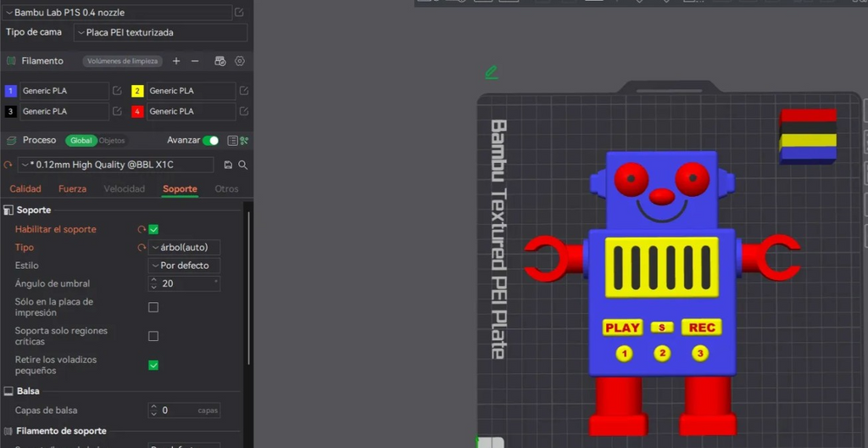Image resolution: width=868 pixels, height=448 pixels.
Task: Switch to the Calidad tab
Action: point(25,189)
